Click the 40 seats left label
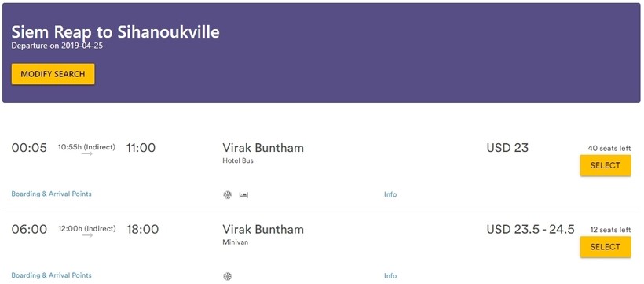 pyautogui.click(x=609, y=148)
